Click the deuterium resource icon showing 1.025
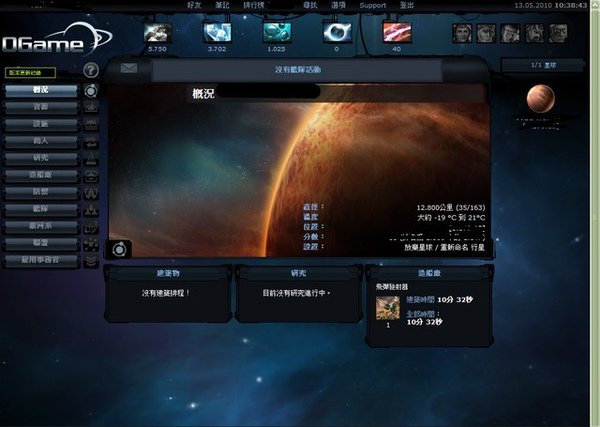The image size is (600, 427). click(277, 33)
